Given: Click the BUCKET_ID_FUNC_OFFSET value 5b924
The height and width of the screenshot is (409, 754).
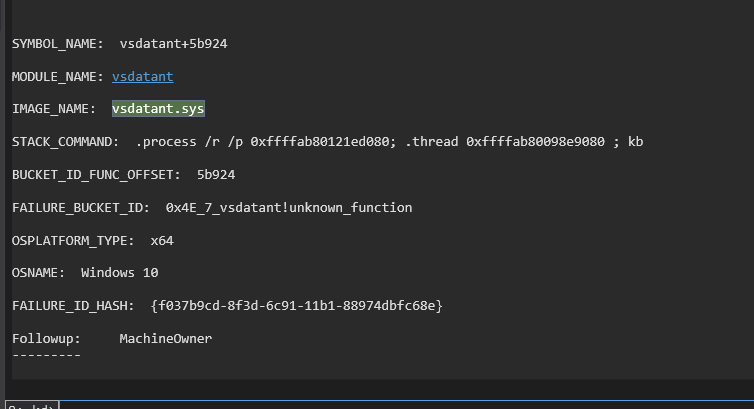Looking at the screenshot, I should click(215, 175).
